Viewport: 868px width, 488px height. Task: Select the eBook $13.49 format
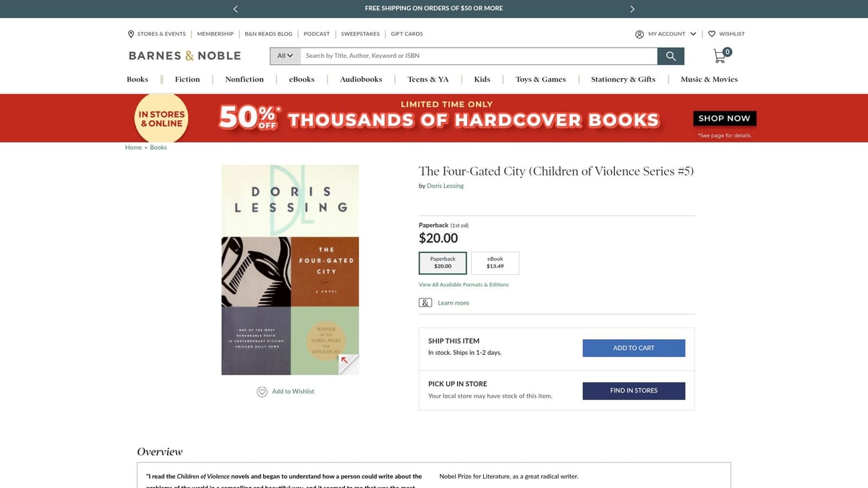495,262
